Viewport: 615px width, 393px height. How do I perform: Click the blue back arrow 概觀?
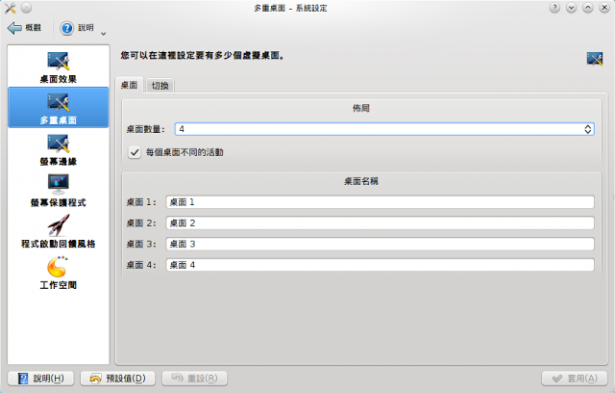14,28
